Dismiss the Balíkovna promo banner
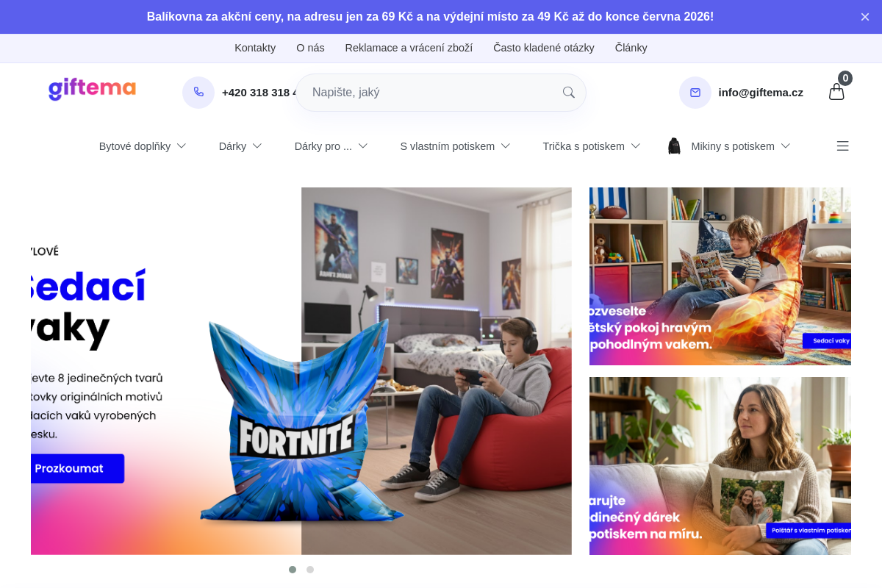 [x=864, y=17]
